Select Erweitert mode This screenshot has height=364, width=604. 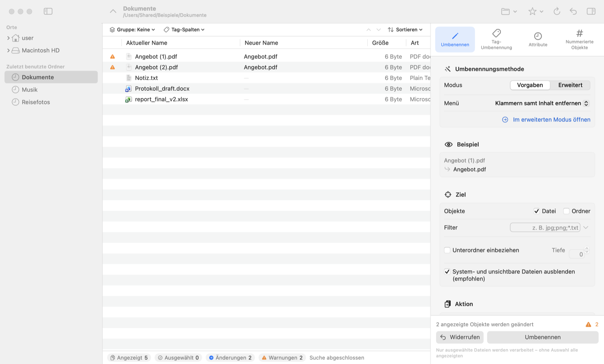[570, 85]
